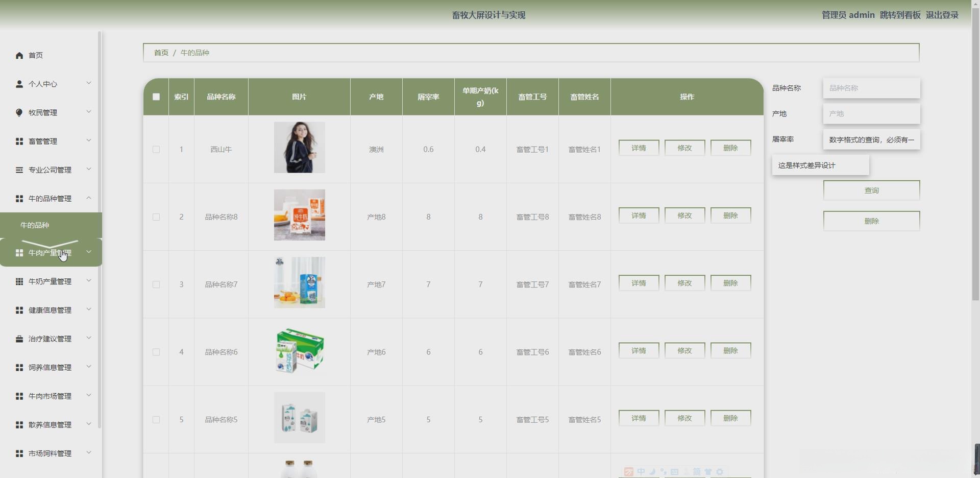Expand the 治疗建议管理 menu chevron
Image resolution: width=980 pixels, height=478 pixels.
[x=89, y=338]
